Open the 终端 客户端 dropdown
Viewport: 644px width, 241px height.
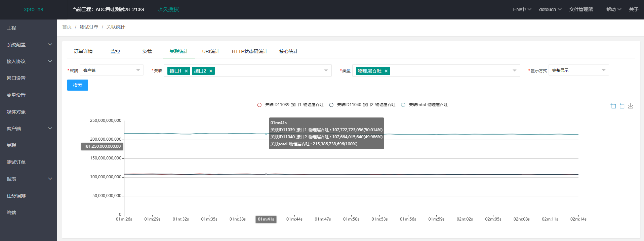(112, 70)
